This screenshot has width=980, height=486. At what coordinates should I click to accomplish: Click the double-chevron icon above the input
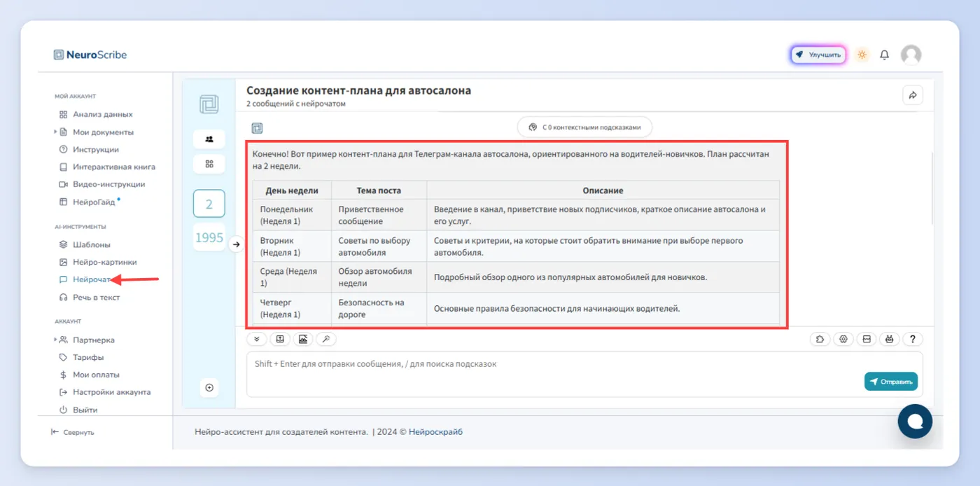point(256,339)
